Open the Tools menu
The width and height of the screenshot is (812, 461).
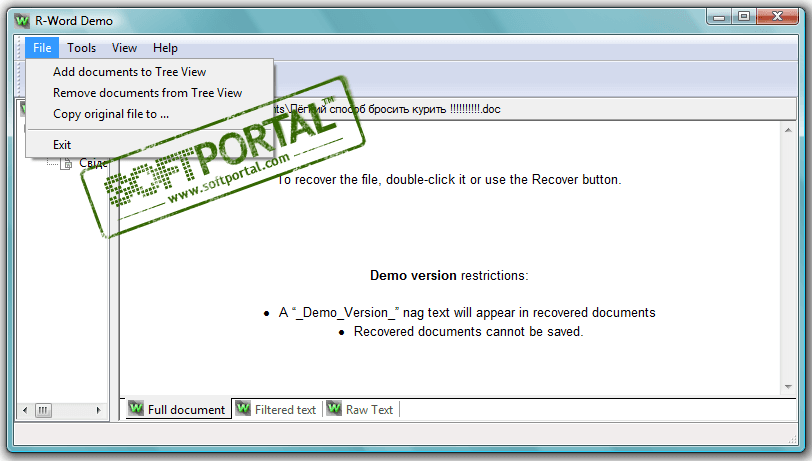point(81,48)
